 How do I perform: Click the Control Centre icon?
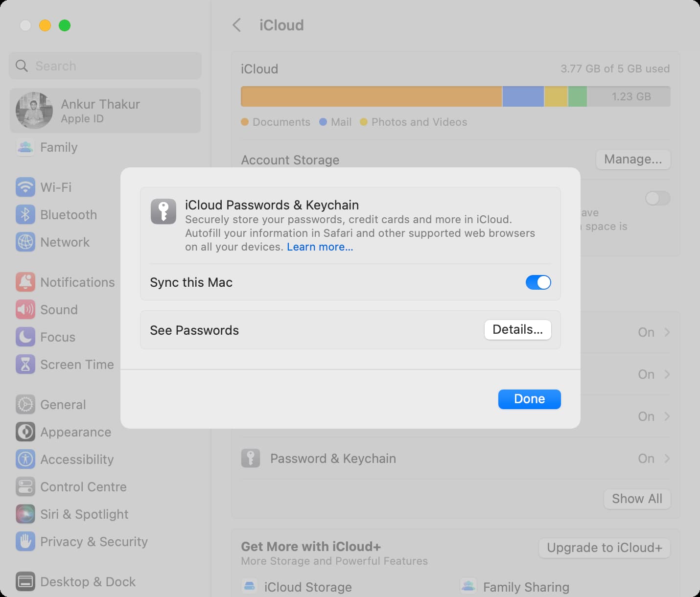25,486
